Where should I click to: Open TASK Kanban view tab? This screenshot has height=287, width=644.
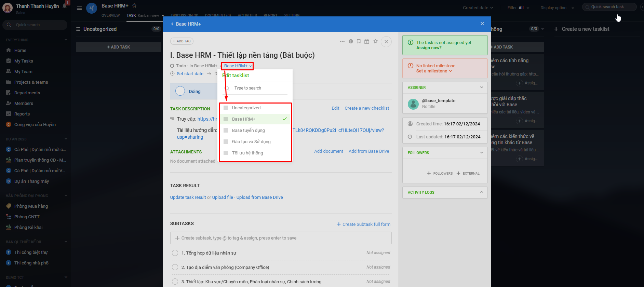click(x=145, y=15)
